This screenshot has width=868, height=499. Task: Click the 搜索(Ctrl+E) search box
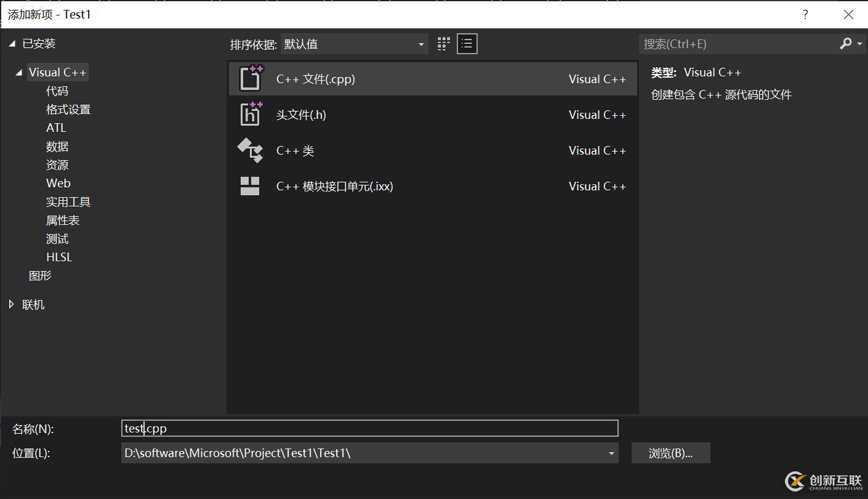[x=737, y=44]
